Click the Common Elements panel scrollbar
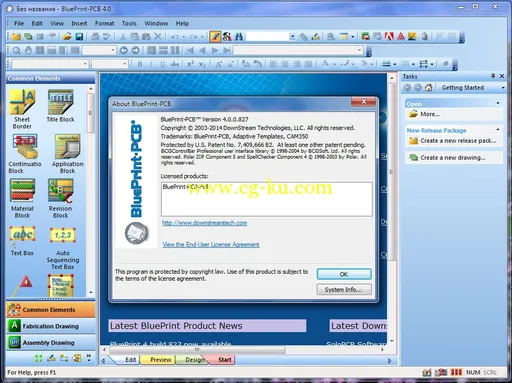The height and width of the screenshot is (383, 512). 91,191
